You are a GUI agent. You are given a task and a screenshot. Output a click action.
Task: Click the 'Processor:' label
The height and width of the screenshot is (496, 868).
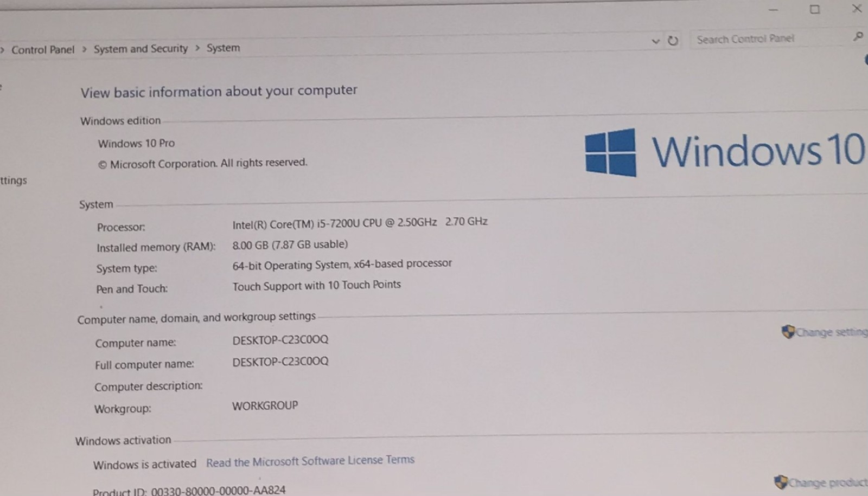(x=121, y=227)
